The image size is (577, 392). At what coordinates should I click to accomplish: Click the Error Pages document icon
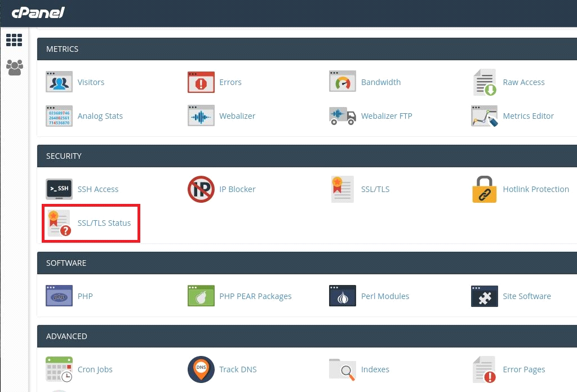(484, 369)
